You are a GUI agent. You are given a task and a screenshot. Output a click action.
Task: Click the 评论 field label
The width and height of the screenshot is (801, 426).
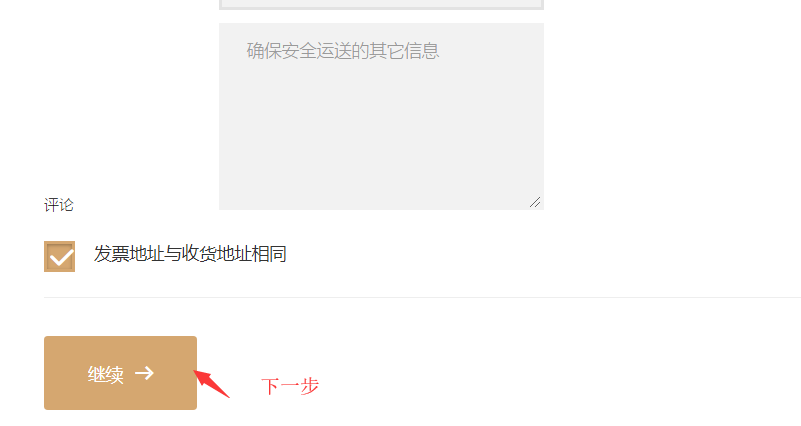pyautogui.click(x=59, y=205)
